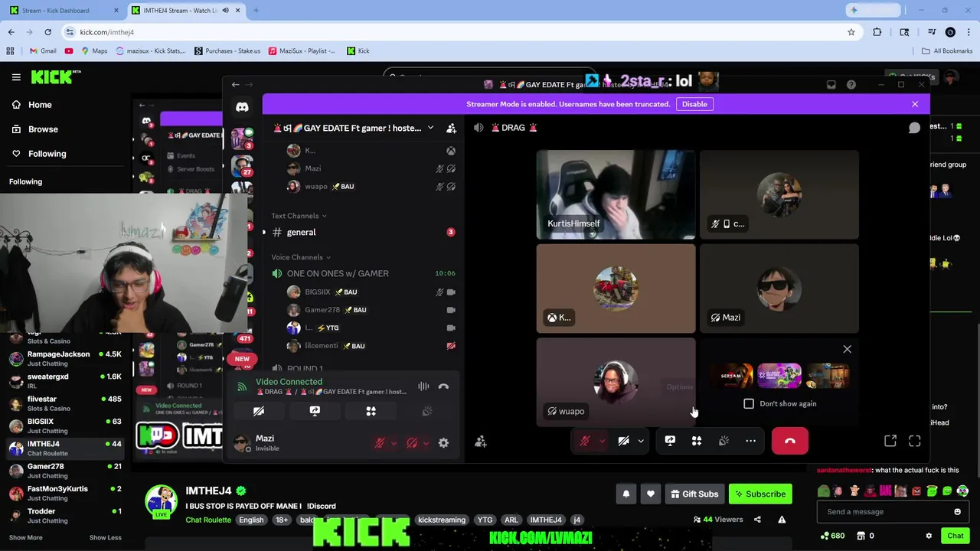
Task: Toggle noise suppression waveform icon
Action: [423, 386]
